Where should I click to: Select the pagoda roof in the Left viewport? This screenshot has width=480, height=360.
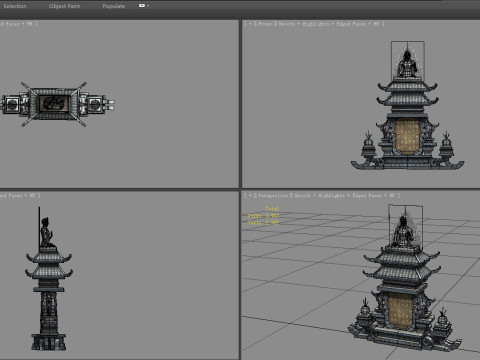tap(49, 265)
